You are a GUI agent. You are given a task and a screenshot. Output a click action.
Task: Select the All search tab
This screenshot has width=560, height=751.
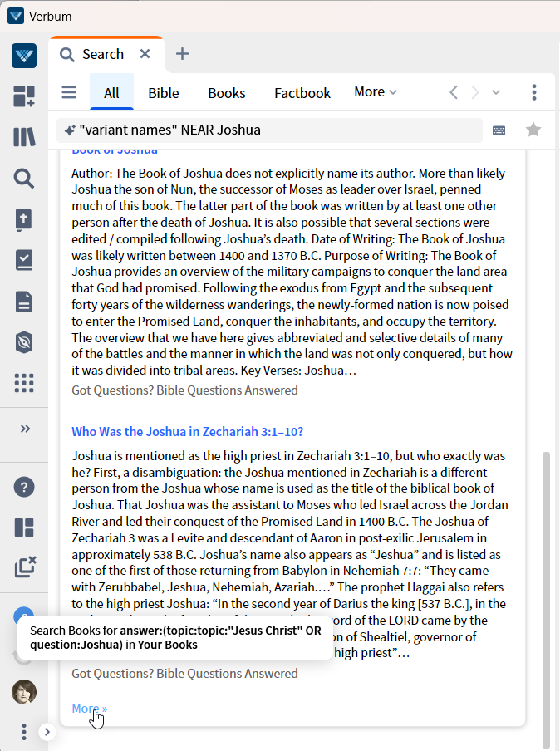coord(111,93)
